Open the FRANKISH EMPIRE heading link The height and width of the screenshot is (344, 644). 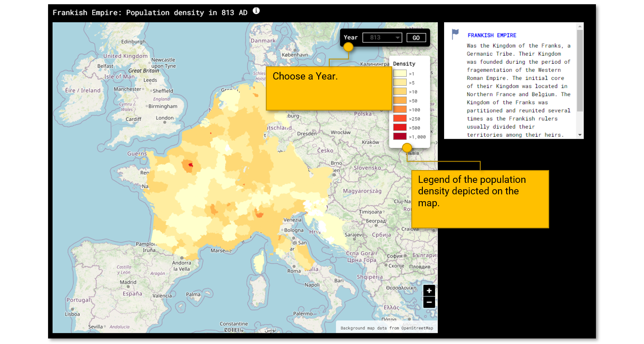(492, 35)
